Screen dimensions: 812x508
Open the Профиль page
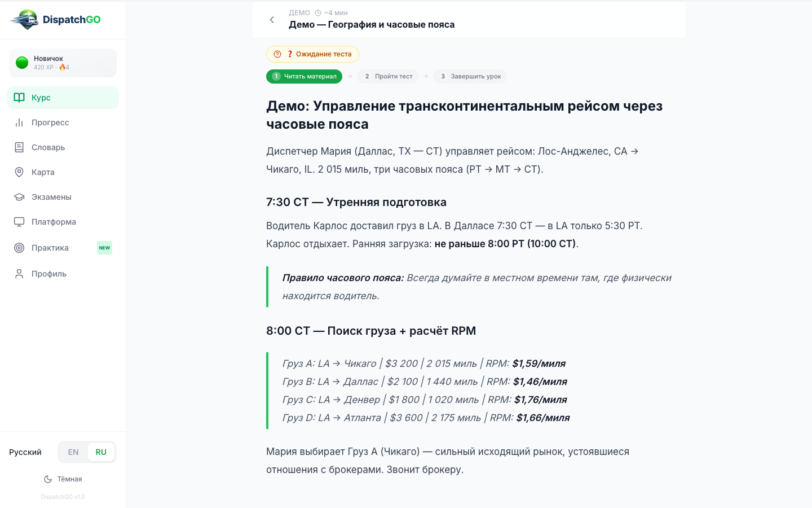click(x=63, y=274)
